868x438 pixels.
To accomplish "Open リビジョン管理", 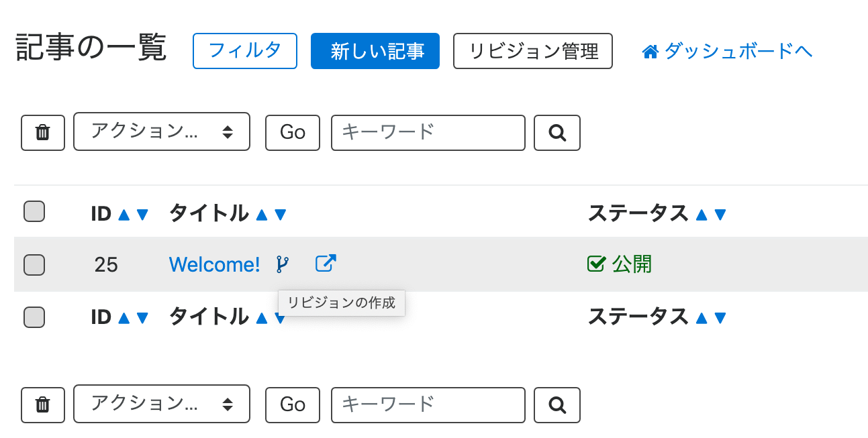I will click(x=533, y=51).
